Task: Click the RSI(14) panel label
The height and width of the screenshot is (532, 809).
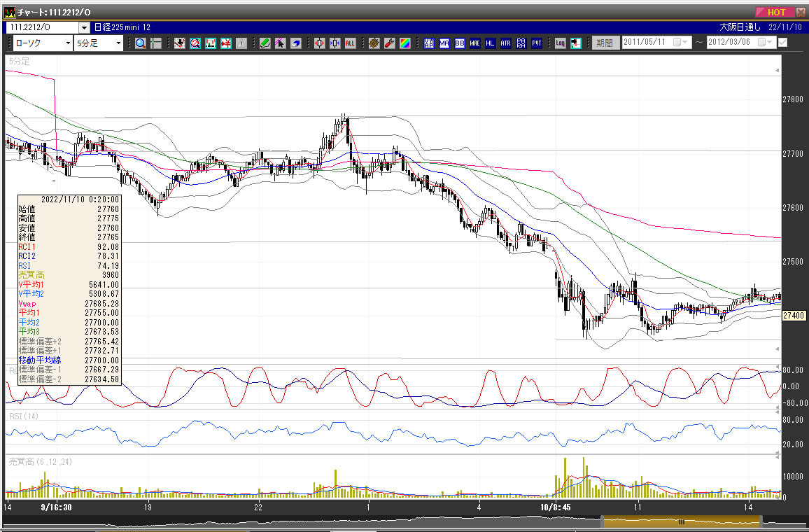Action: pos(24,416)
